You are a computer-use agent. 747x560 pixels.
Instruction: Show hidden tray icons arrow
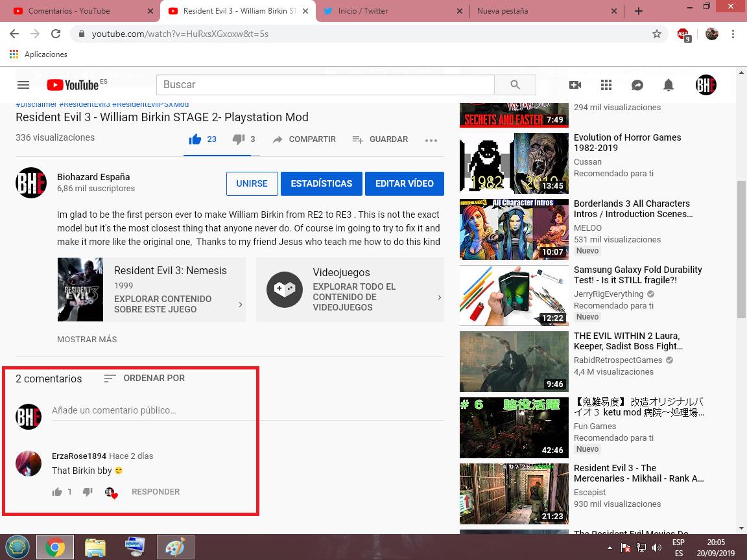coord(610,548)
